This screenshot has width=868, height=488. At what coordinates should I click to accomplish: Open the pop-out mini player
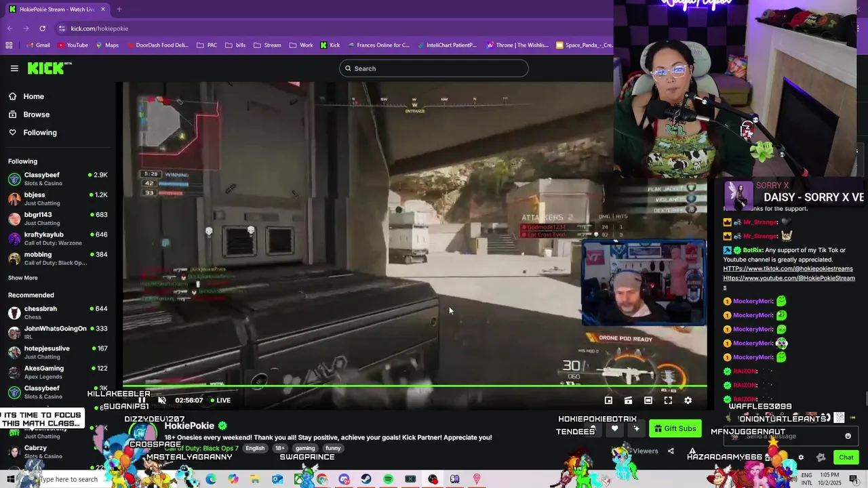click(x=608, y=401)
